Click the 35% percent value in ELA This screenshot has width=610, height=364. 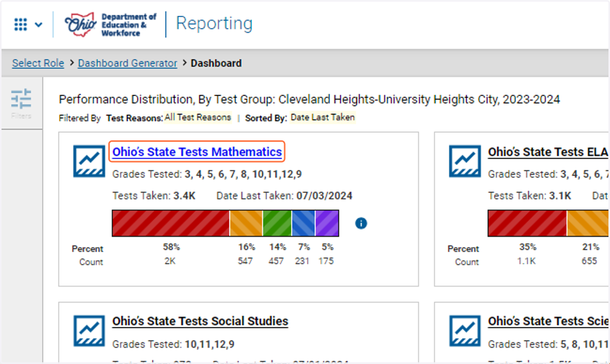[528, 247]
